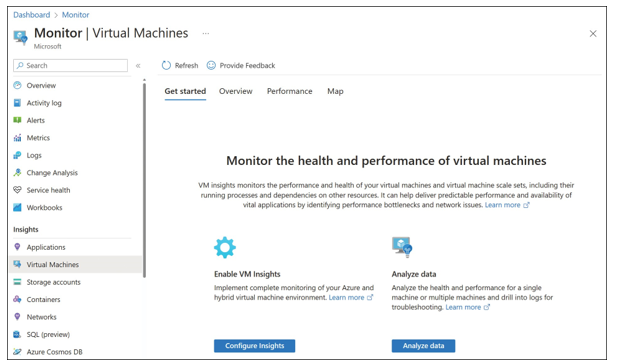This screenshot has width=617, height=364.
Task: Go to Dashboard breadcrumb link
Action: pyautogui.click(x=32, y=15)
